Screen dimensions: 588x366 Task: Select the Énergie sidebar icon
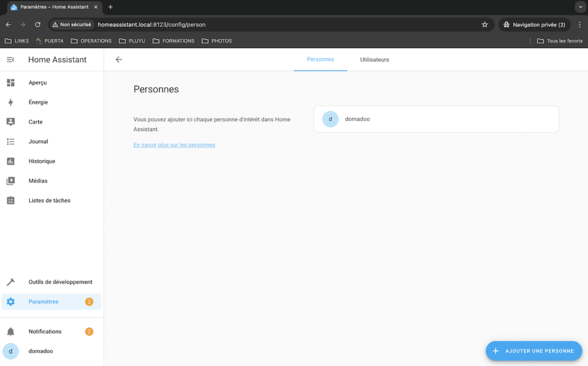pyautogui.click(x=11, y=102)
